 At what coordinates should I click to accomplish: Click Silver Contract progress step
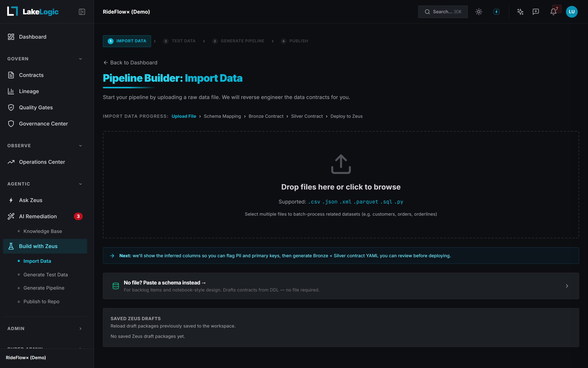pyautogui.click(x=307, y=116)
